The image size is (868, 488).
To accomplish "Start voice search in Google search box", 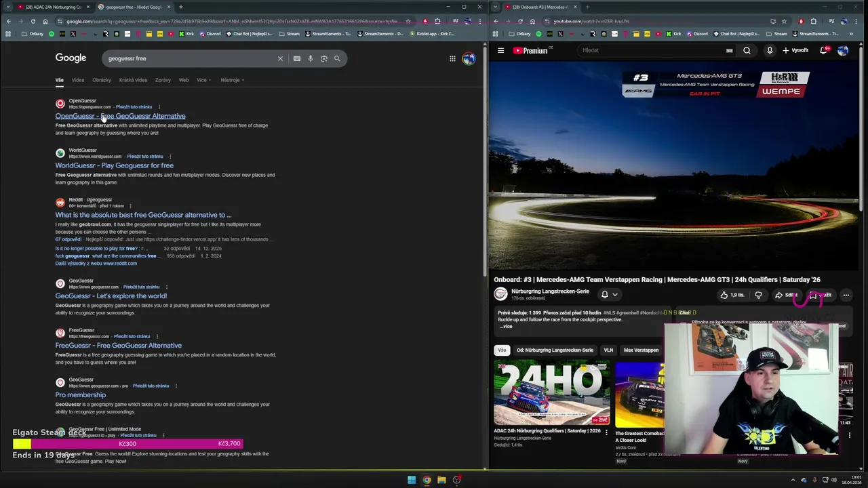I will point(311,58).
